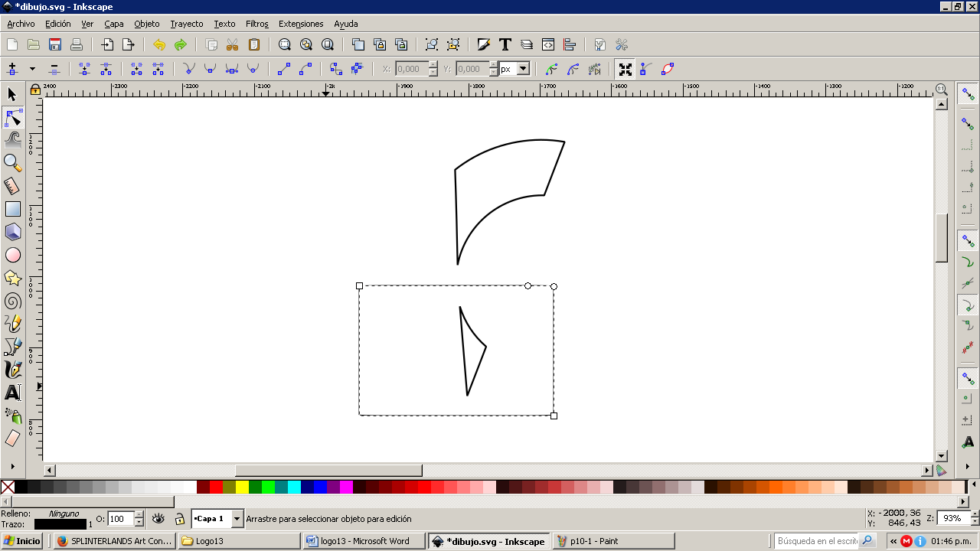Cut selection with scissors icon

point(233,44)
